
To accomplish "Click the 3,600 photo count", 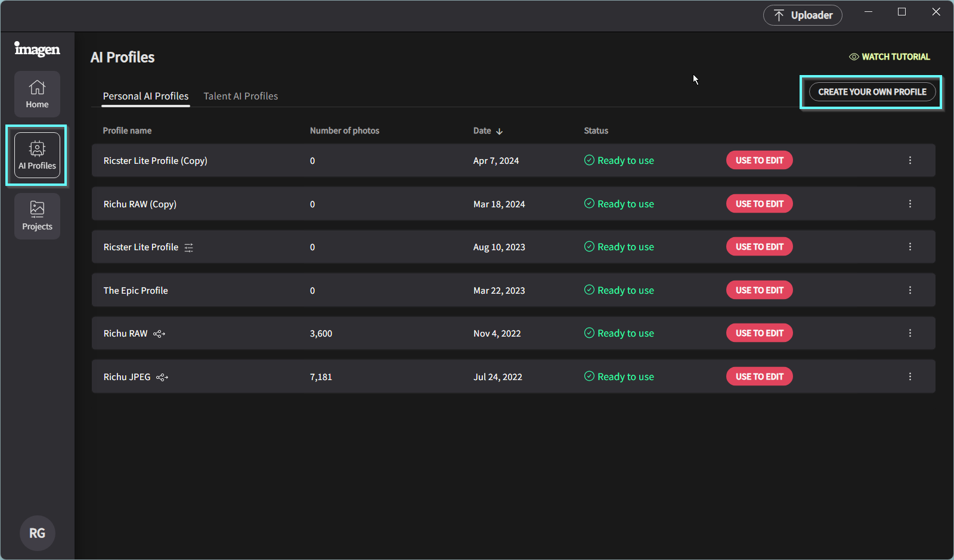I will [x=321, y=334].
